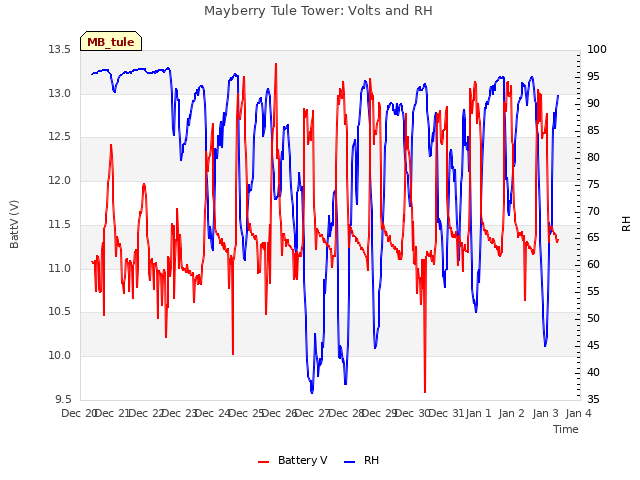The width and height of the screenshot is (640, 480).
Task: Click the 70 right axis value
Action: (593, 211)
